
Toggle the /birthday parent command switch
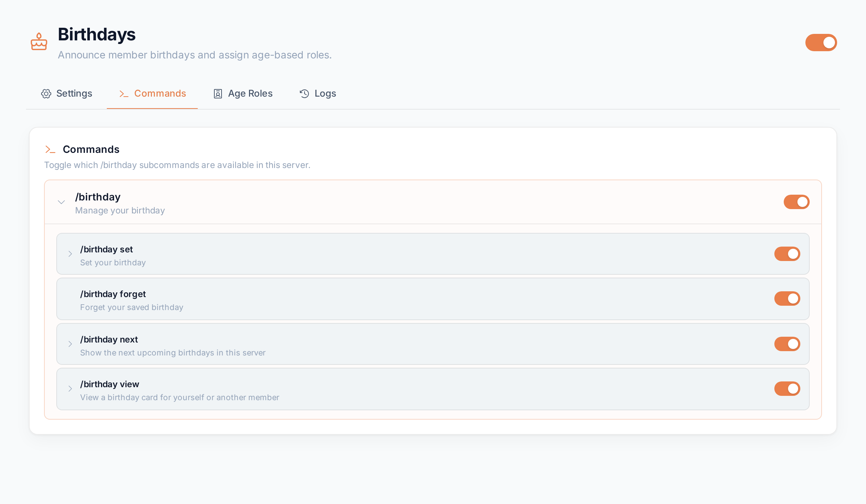[x=796, y=202]
